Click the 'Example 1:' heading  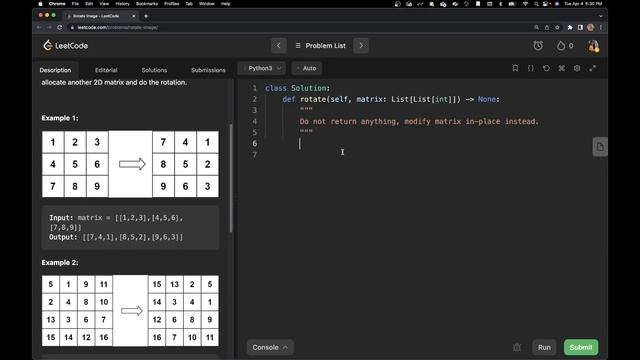pos(60,118)
